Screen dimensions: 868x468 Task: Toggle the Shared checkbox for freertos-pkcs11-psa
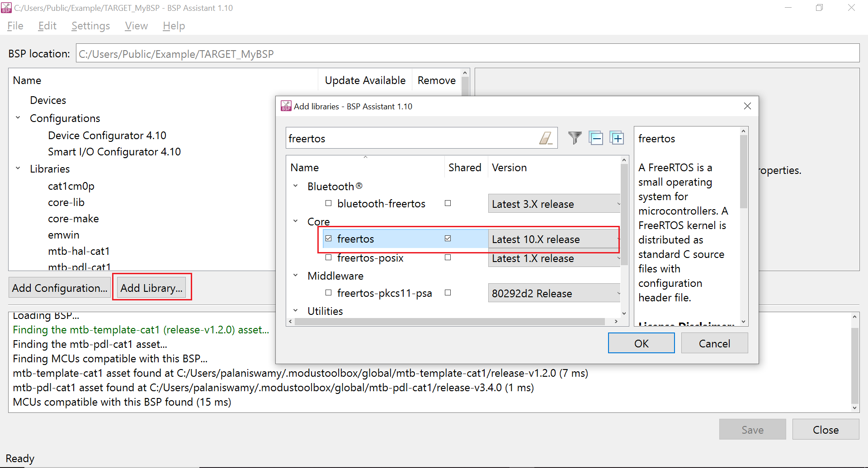(x=448, y=293)
